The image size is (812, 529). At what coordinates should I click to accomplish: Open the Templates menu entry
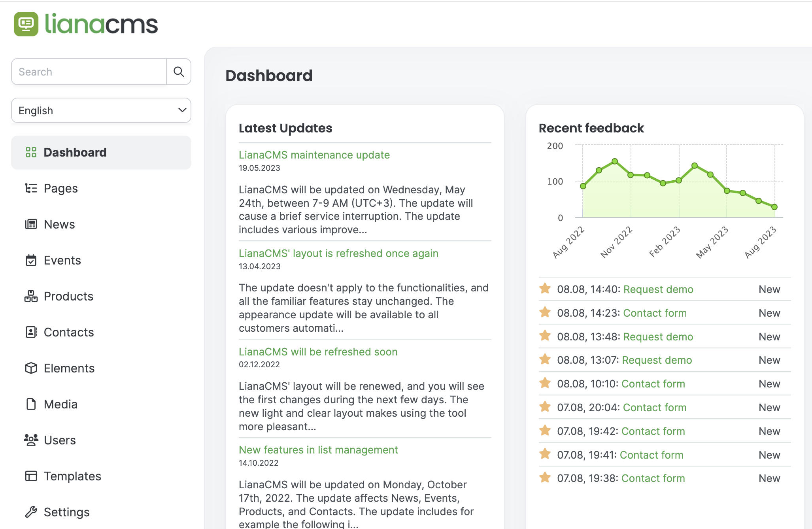[x=72, y=476]
